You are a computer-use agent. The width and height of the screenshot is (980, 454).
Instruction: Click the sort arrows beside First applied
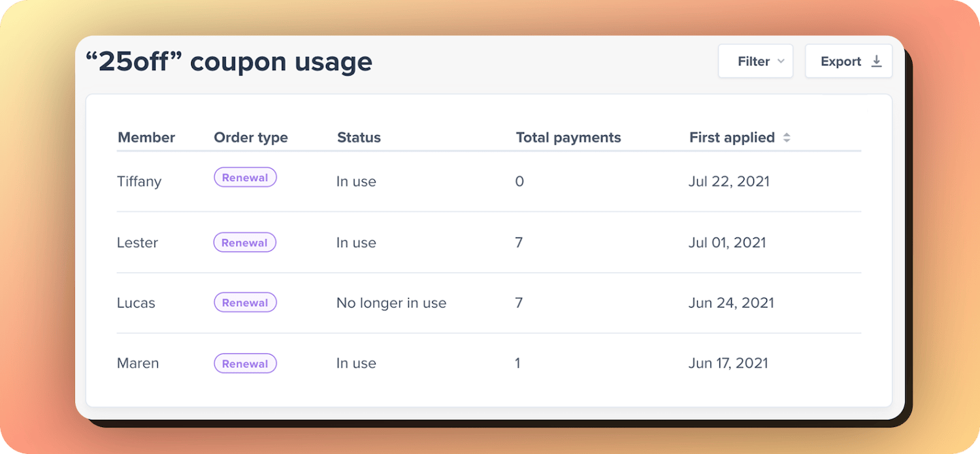pyautogui.click(x=787, y=137)
